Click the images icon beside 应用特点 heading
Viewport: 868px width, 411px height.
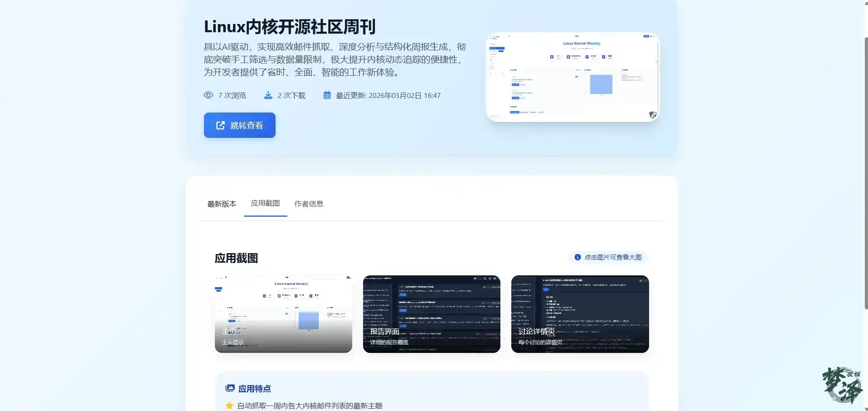(230, 388)
